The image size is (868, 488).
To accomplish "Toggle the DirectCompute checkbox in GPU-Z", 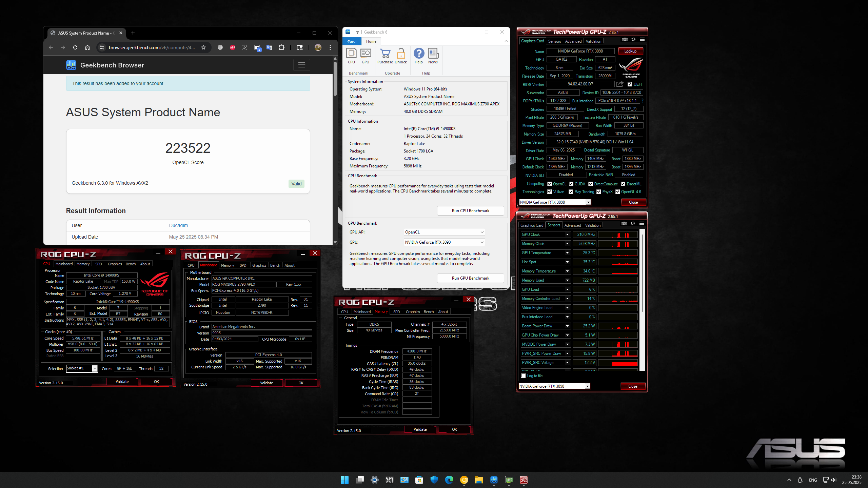I will pos(591,184).
